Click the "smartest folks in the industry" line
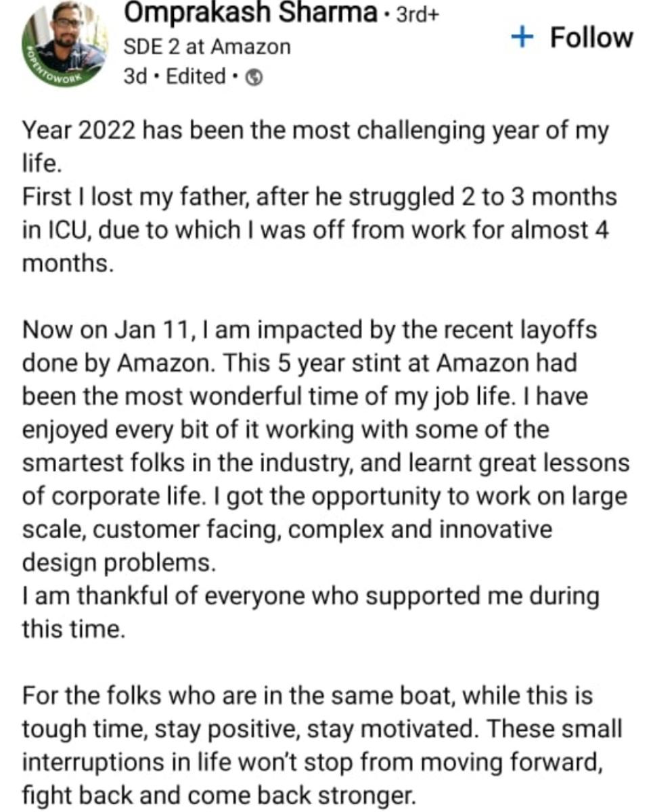The width and height of the screenshot is (653, 812). (325, 463)
